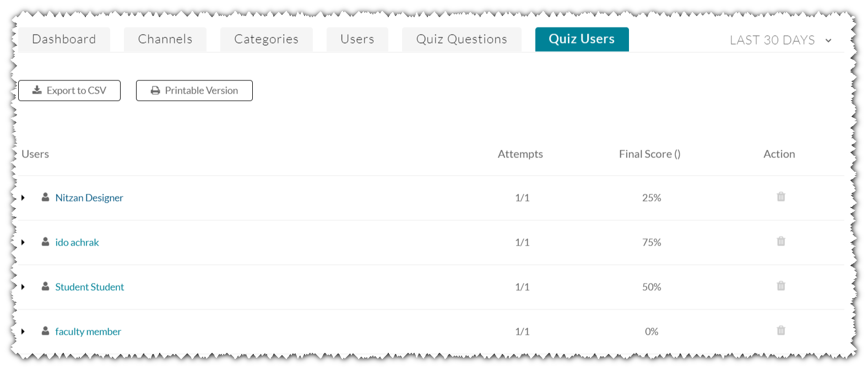
Task: Click the 1/1 attempts for Student Student
Action: [522, 287]
